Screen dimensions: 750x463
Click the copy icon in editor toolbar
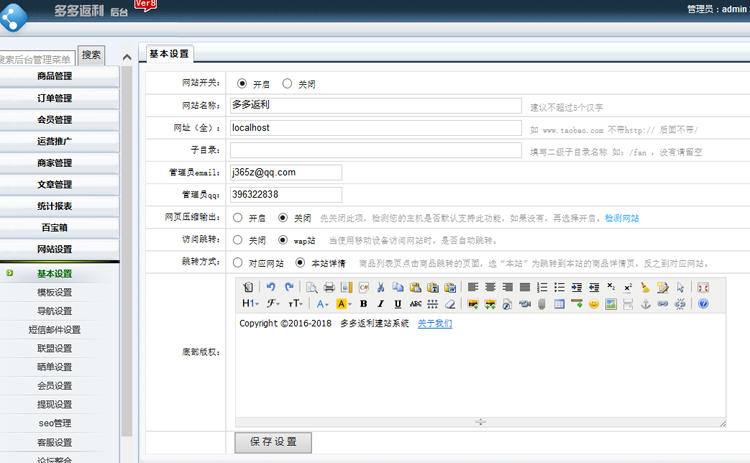[x=398, y=287]
